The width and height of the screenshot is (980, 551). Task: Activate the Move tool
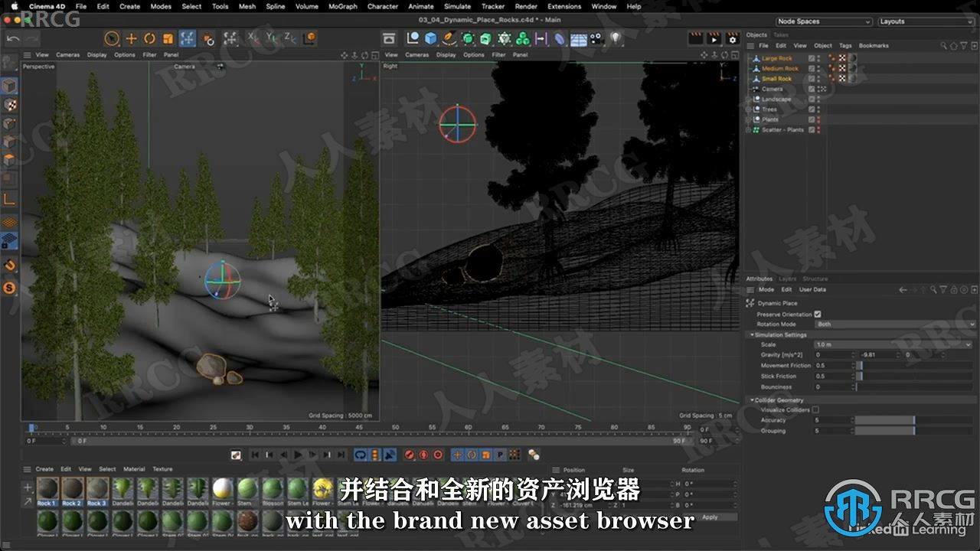coord(131,38)
